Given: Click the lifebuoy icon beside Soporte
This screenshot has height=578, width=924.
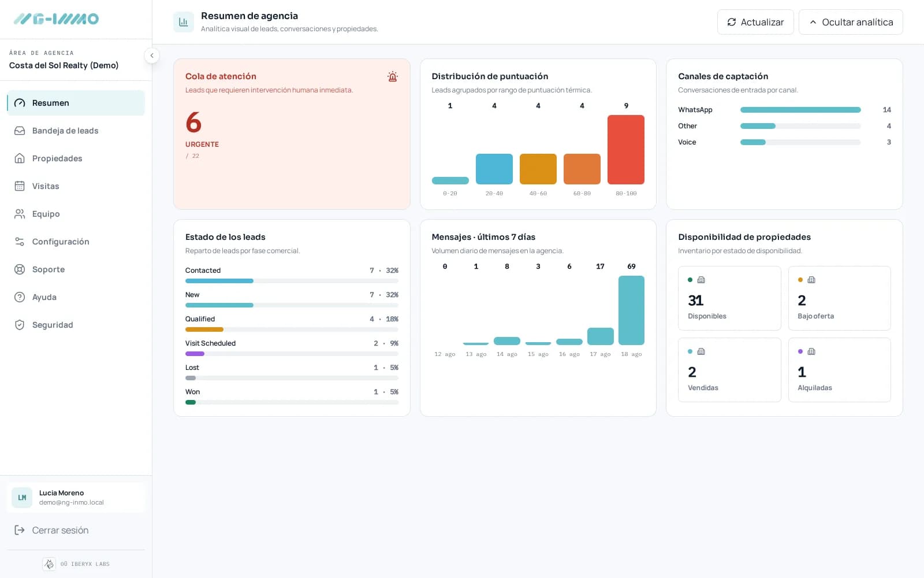Looking at the screenshot, I should click(x=20, y=269).
